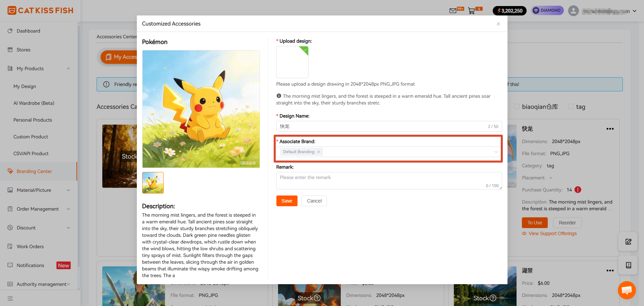Expand the Discount submenu
Screen dimensions: 644x306
pos(68,228)
